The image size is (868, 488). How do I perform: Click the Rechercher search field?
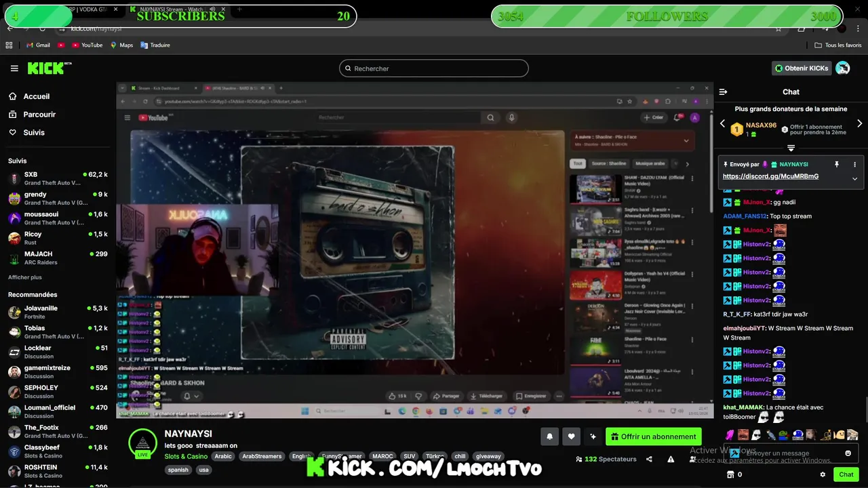pos(434,68)
